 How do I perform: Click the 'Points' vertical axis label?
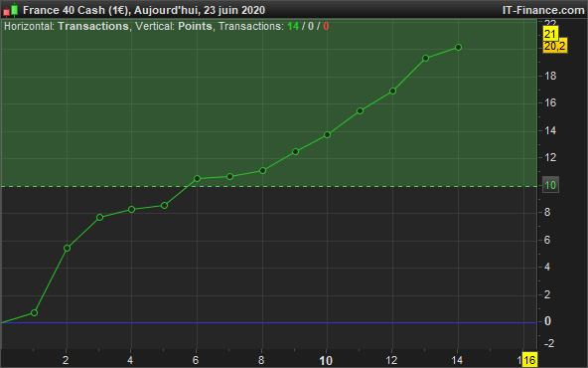tap(195, 26)
